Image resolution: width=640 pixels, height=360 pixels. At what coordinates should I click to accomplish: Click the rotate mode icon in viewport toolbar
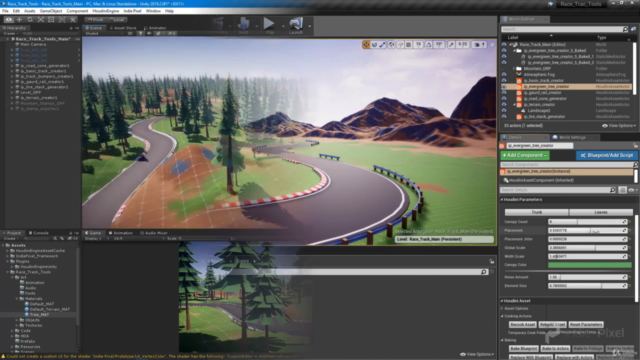pos(374,44)
